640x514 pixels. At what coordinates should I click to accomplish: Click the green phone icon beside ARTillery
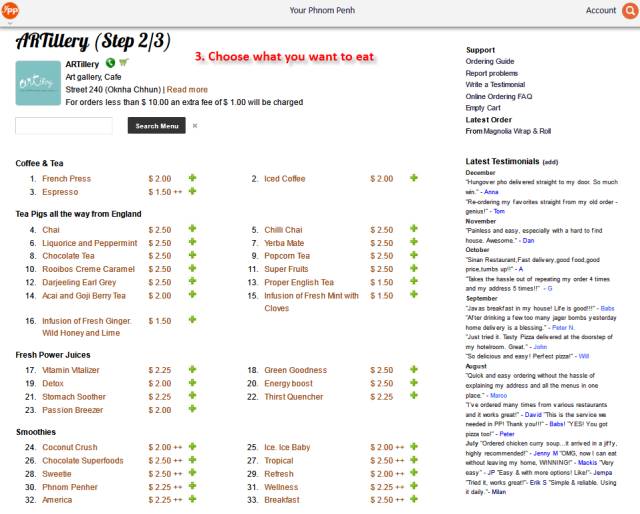coord(110,64)
